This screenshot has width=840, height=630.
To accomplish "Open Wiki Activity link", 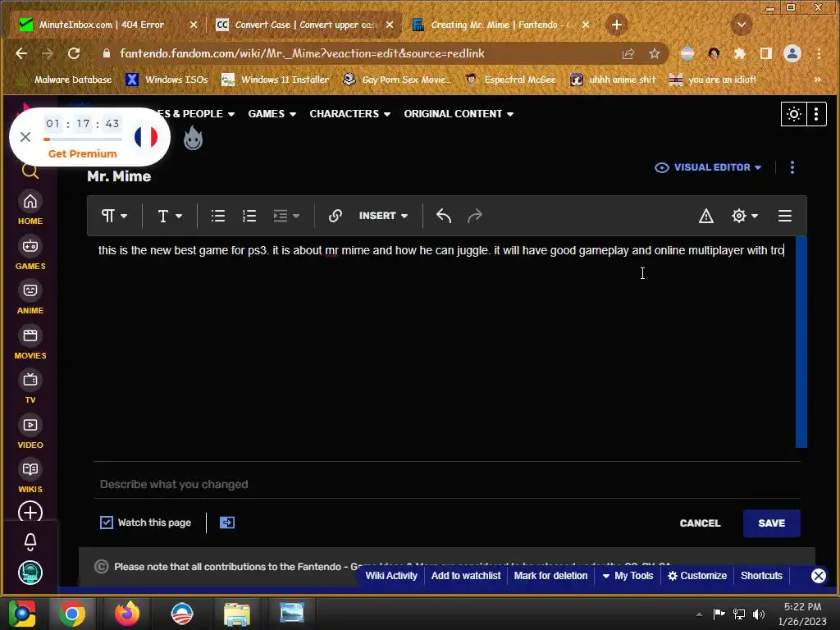I will pos(391,576).
